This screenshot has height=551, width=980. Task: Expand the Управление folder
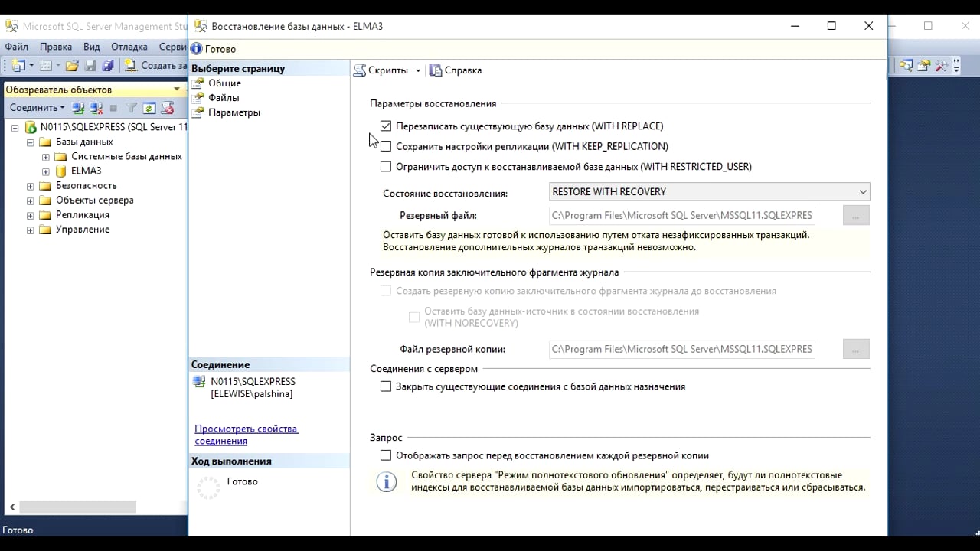click(31, 230)
